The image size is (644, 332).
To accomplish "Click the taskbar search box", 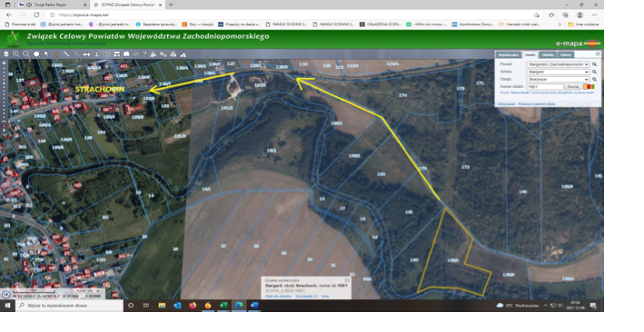I will point(69,306).
